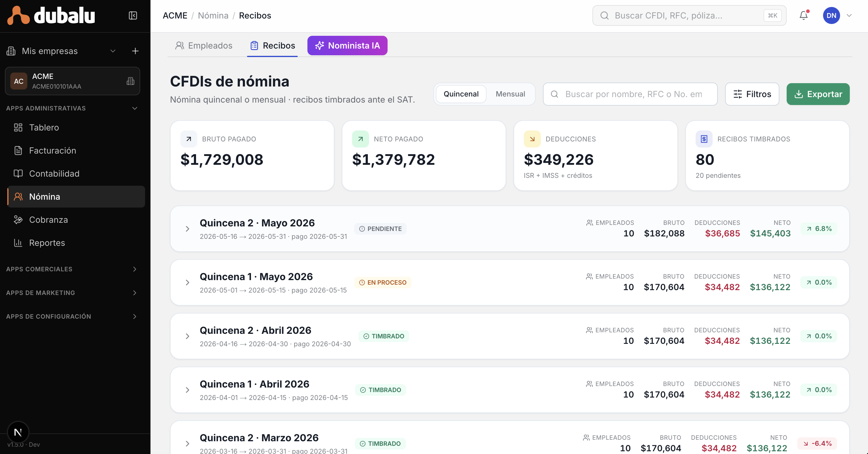Click the $1,379,782 neto pagado value
The image size is (868, 454).
pyautogui.click(x=394, y=159)
